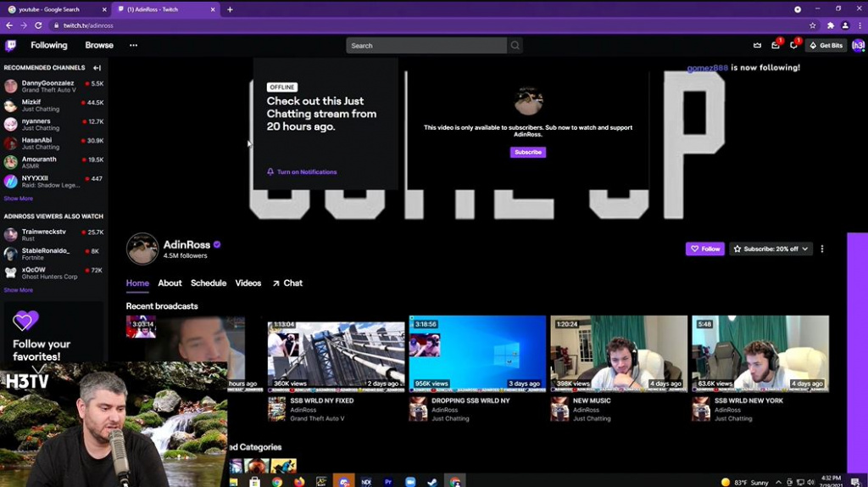Go back in browser

point(9,25)
